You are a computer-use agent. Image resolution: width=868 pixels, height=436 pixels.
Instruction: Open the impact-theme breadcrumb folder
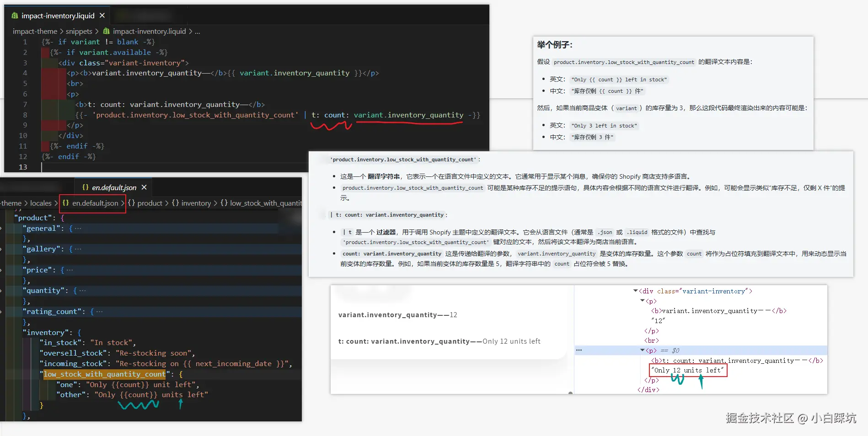(x=35, y=31)
